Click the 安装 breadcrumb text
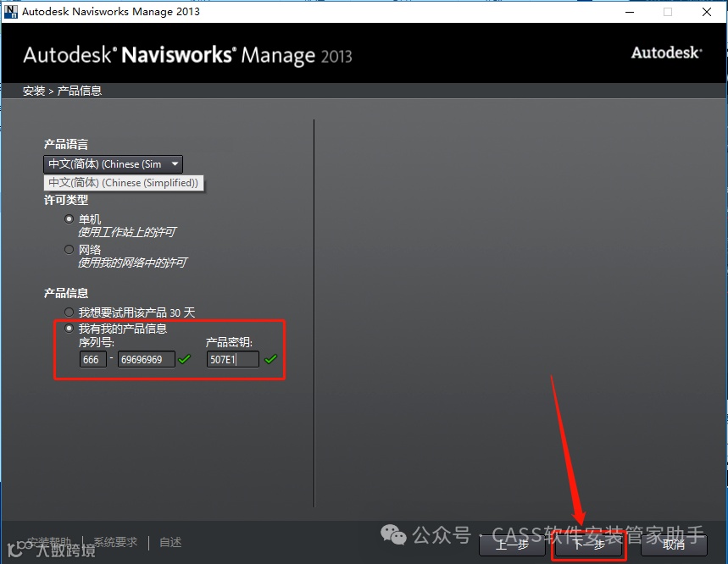This screenshot has width=728, height=564. click(x=34, y=91)
